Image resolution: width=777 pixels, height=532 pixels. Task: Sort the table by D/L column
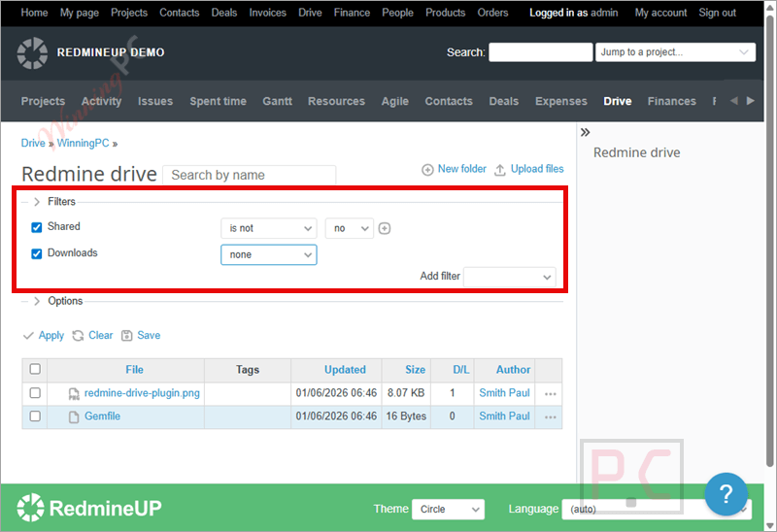coord(460,370)
